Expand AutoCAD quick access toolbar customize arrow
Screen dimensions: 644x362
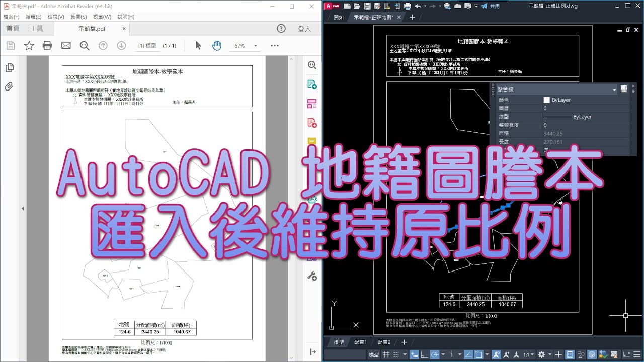pos(476,6)
